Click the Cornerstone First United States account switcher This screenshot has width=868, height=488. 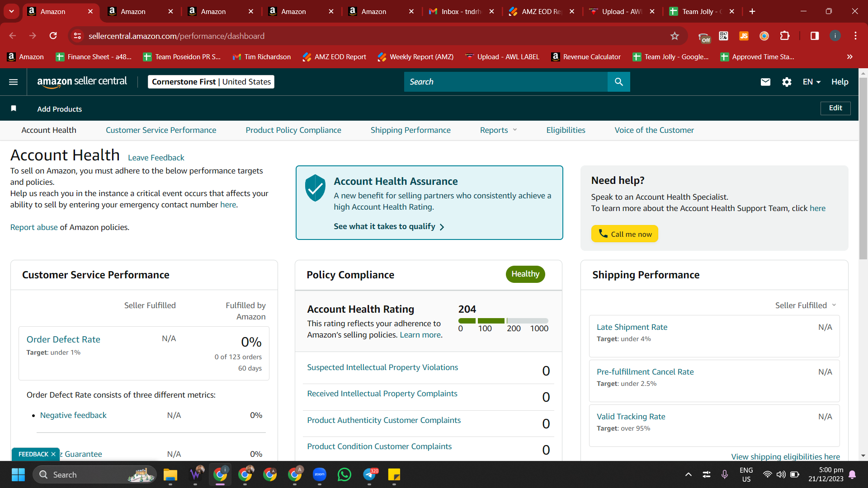coord(211,82)
